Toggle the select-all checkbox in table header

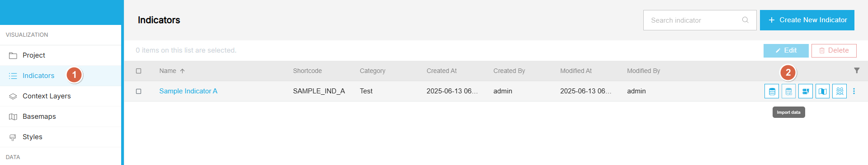coord(139,71)
